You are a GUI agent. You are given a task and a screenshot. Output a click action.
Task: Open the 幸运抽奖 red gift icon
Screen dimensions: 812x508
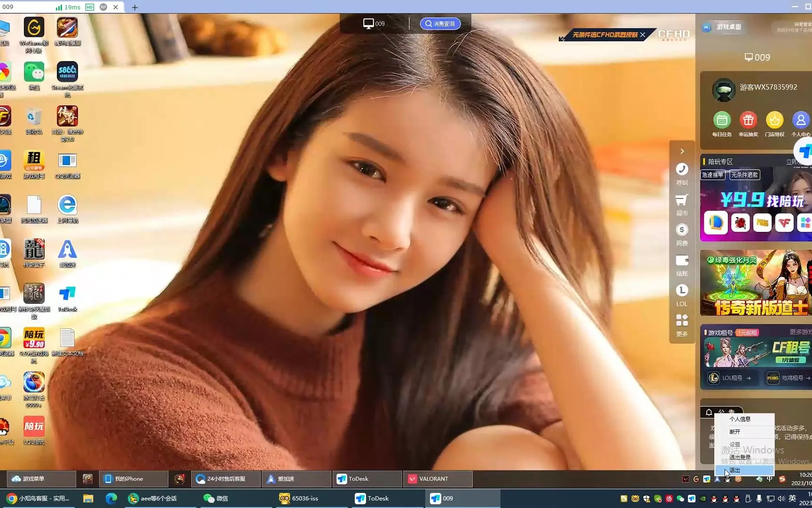[x=748, y=120]
